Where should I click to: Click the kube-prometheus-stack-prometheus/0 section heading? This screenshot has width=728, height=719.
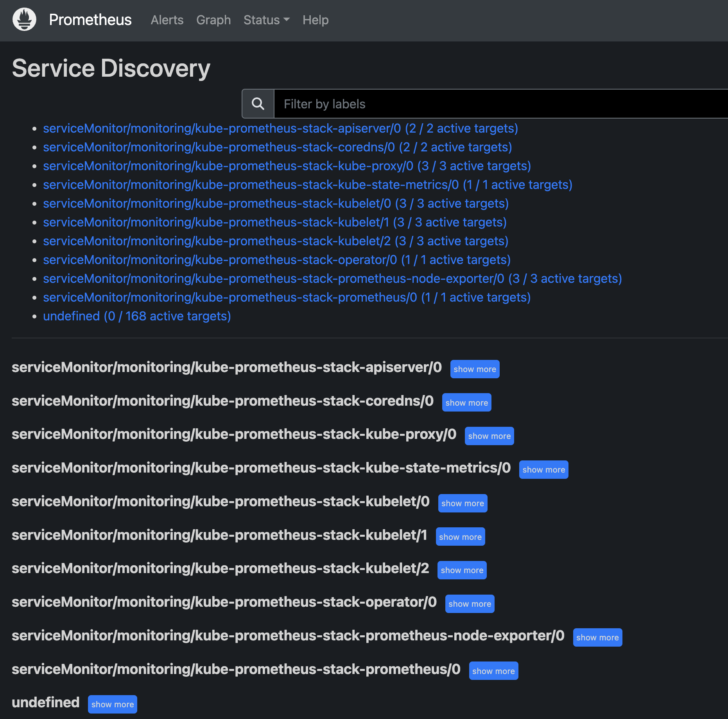[x=236, y=669]
